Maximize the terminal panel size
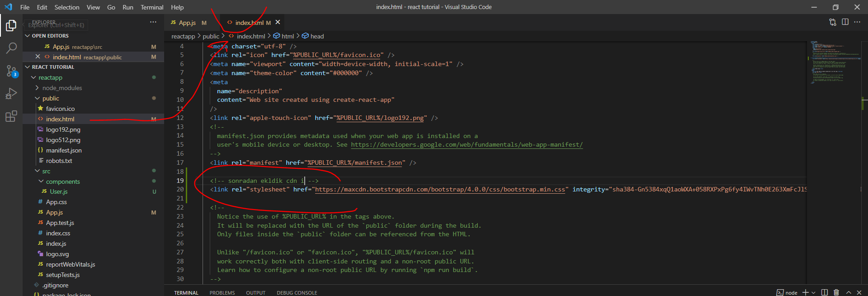 849,292
